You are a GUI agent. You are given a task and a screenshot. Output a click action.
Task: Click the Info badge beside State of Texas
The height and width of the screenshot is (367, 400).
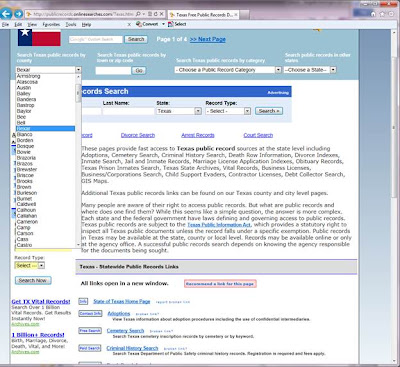point(83,301)
